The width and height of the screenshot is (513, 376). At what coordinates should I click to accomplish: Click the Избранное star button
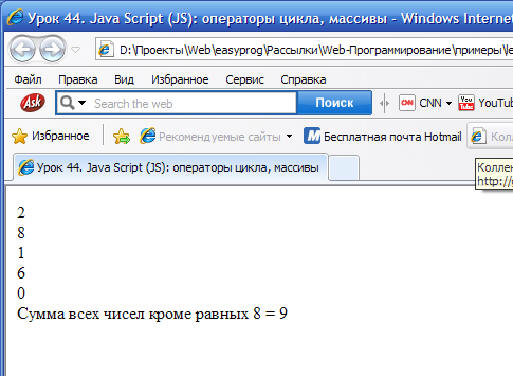pos(51,136)
